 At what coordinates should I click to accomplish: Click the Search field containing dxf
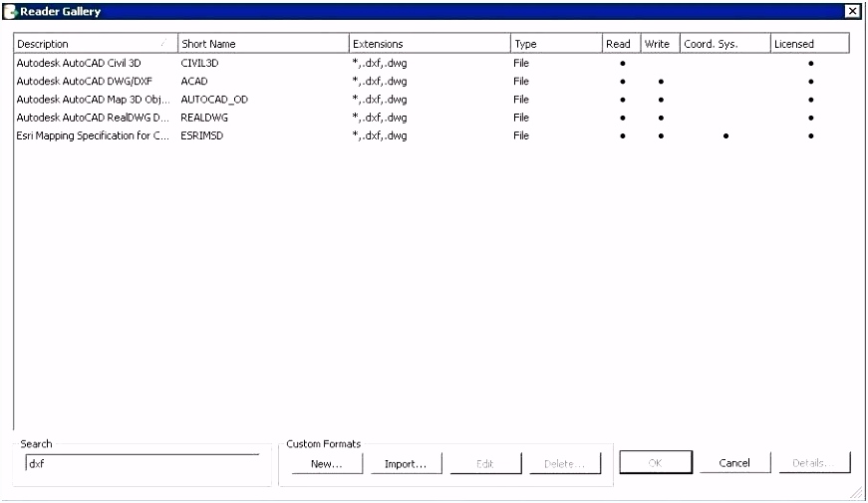(x=143, y=463)
